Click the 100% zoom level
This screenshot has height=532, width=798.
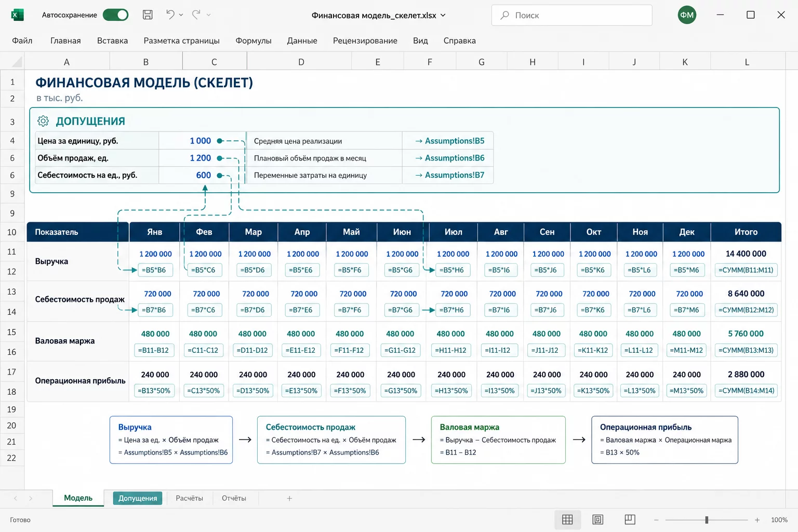pos(779,520)
